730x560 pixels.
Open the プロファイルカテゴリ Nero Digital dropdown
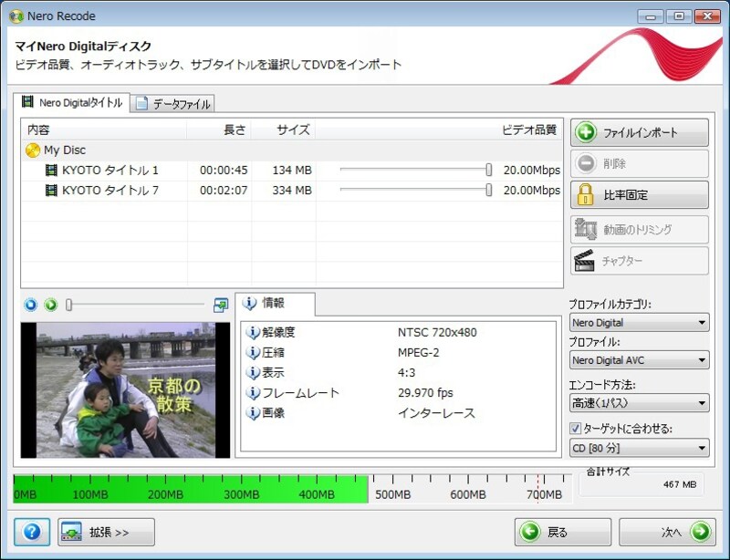coord(638,323)
